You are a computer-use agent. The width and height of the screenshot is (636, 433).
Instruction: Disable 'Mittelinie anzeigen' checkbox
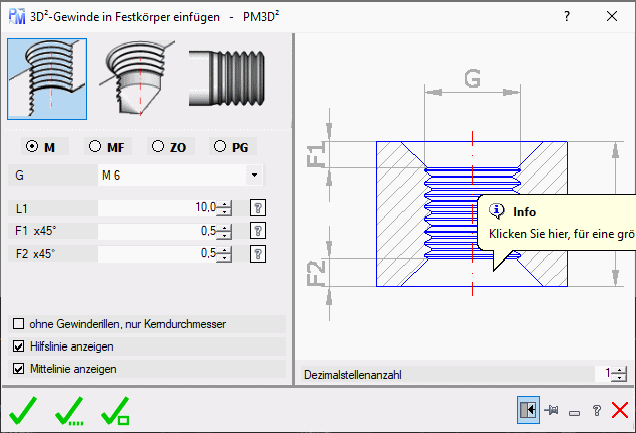[19, 368]
